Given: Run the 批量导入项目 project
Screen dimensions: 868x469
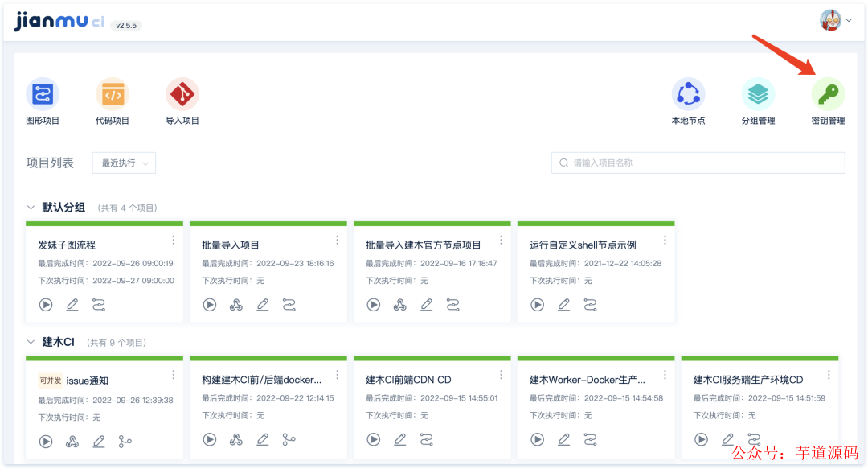Looking at the screenshot, I should pyautogui.click(x=210, y=305).
